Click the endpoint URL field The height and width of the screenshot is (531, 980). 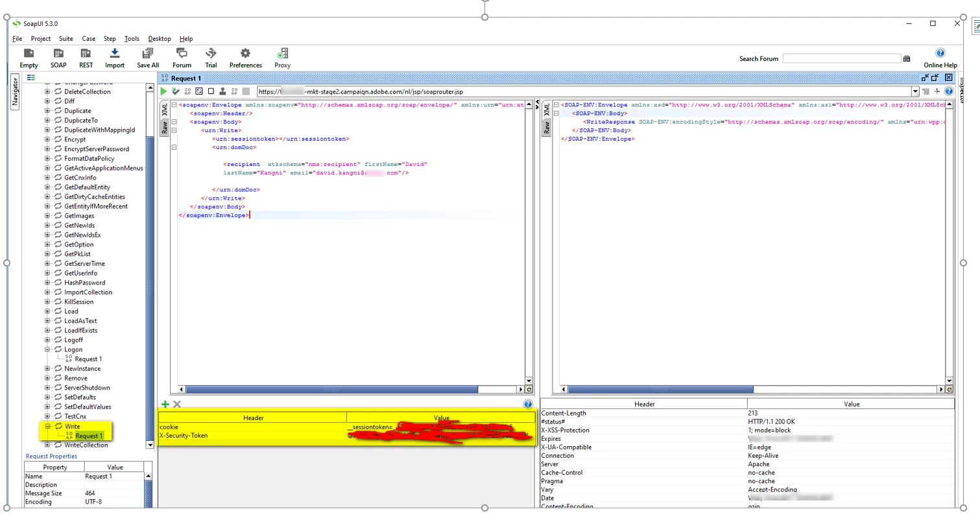coord(584,91)
